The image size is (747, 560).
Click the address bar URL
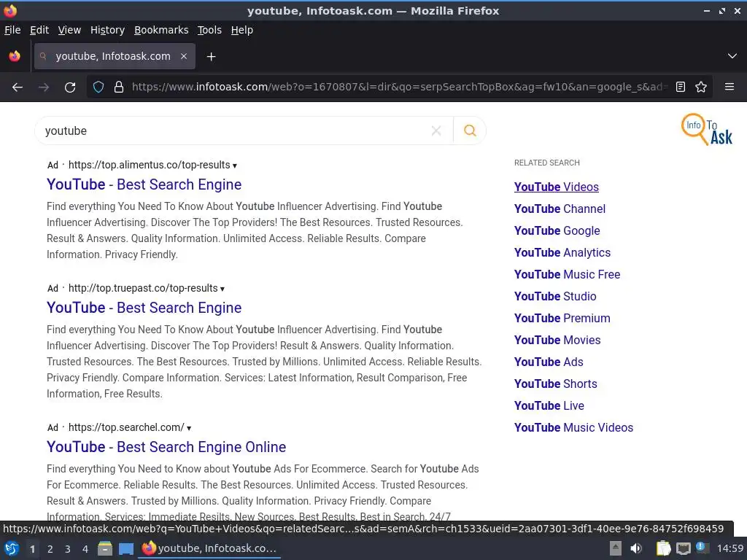[400, 87]
